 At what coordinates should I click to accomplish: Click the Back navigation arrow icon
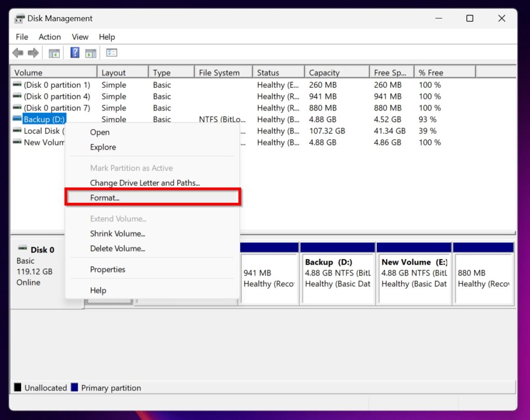click(17, 52)
